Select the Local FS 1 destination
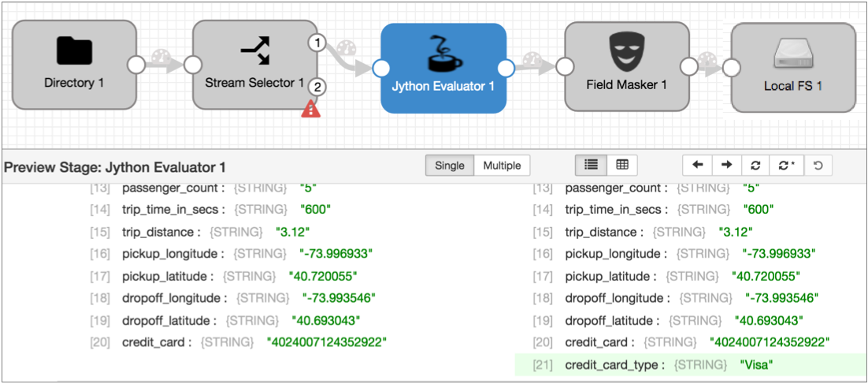The height and width of the screenshot is (384, 868). click(792, 68)
